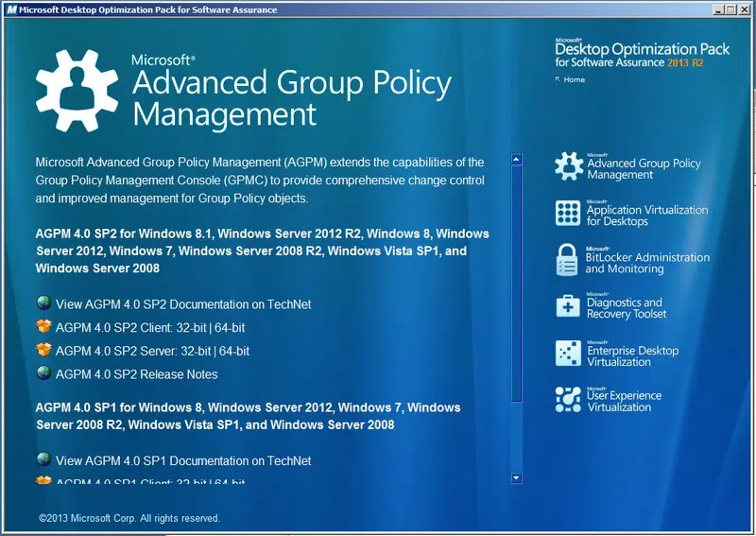Open Diagnostics and Recovery Toolset medkit icon
The image size is (756, 536).
click(x=568, y=306)
